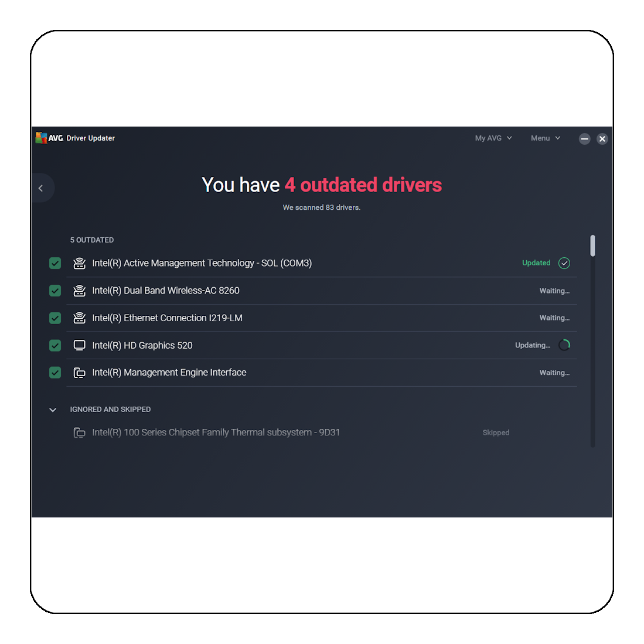
Task: Go back using the left arrow
Action: pos(40,188)
